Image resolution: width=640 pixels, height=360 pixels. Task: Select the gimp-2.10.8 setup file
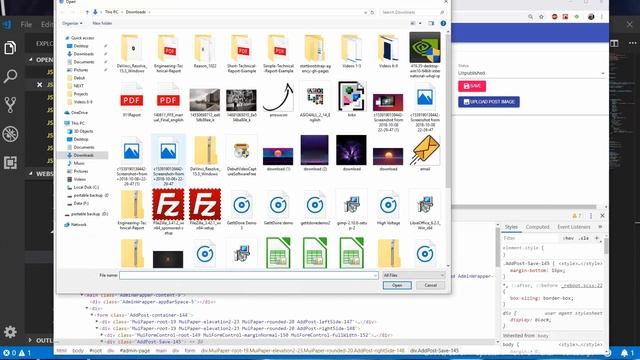[351, 210]
